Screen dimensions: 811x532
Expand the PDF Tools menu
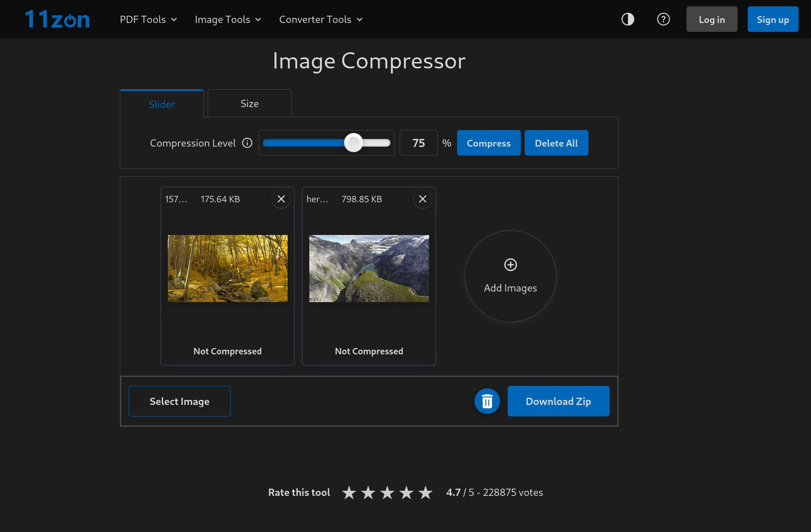pyautogui.click(x=148, y=20)
